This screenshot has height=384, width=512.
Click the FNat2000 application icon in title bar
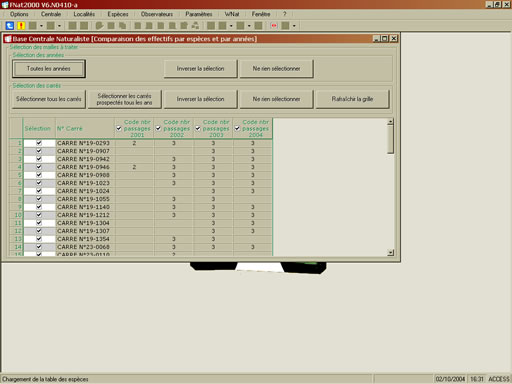pos(5,5)
